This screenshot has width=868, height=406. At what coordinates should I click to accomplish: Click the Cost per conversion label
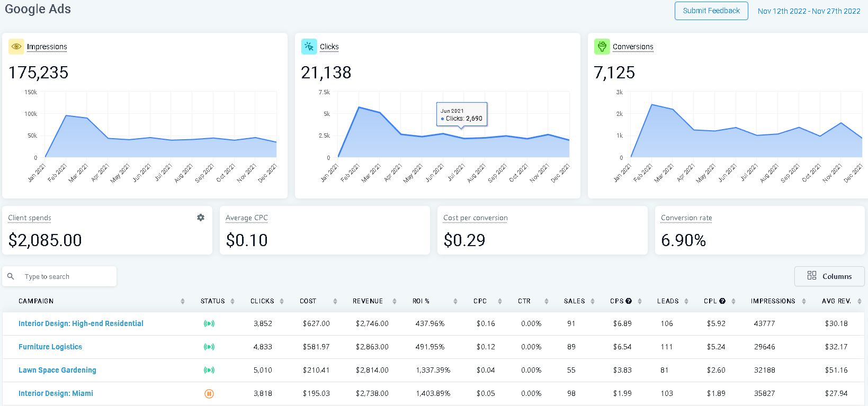pyautogui.click(x=476, y=218)
